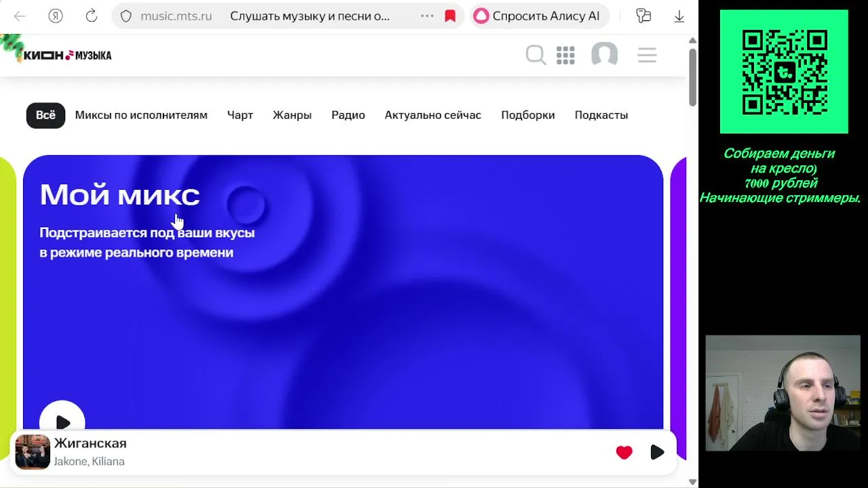Open artists Jakone, Kiliana link
This screenshot has width=868, height=488.
[x=89, y=462]
